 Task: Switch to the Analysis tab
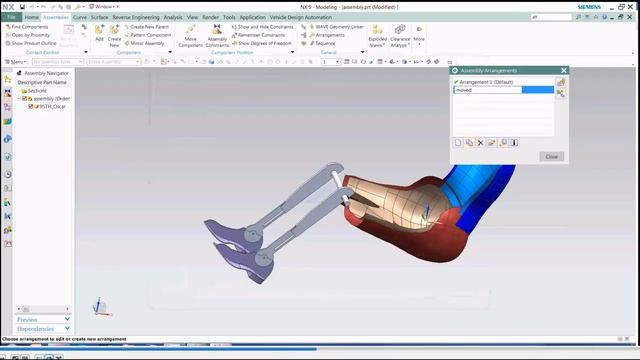coord(173,18)
